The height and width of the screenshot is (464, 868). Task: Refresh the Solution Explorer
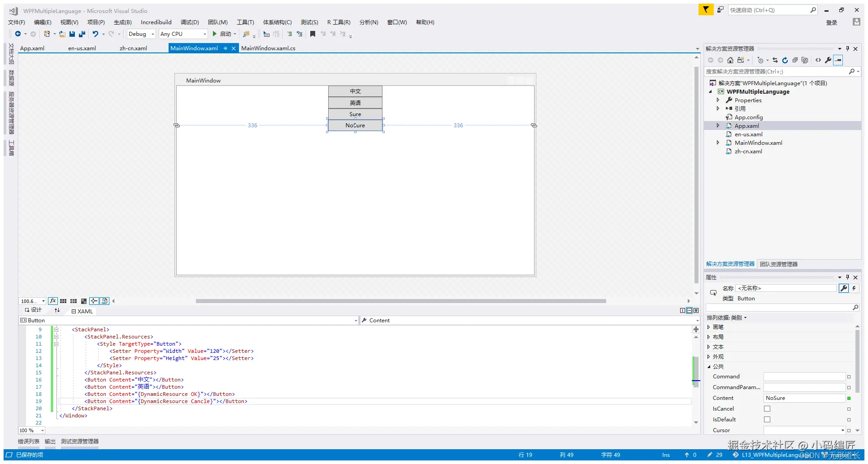(785, 60)
